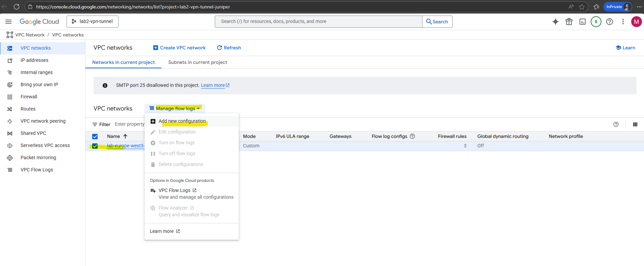Uncheck the lab-europe-west3 row checkbox
The height and width of the screenshot is (266, 644).
tap(95, 146)
